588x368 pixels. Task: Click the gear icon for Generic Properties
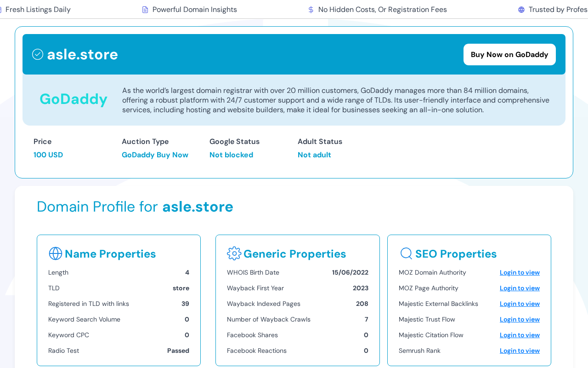coord(234,253)
